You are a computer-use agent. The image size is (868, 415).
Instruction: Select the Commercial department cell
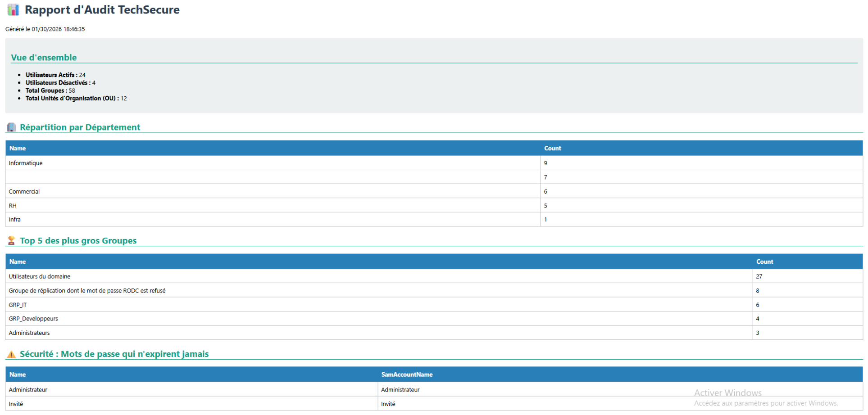[24, 191]
